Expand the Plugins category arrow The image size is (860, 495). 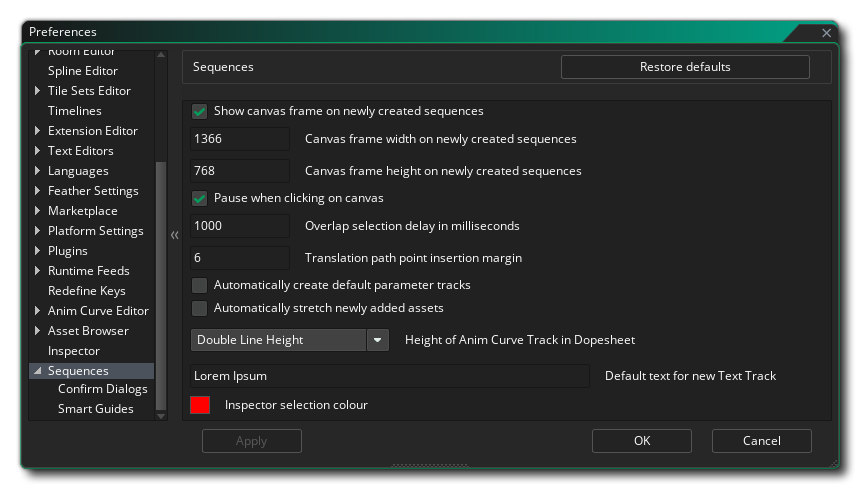tap(37, 251)
